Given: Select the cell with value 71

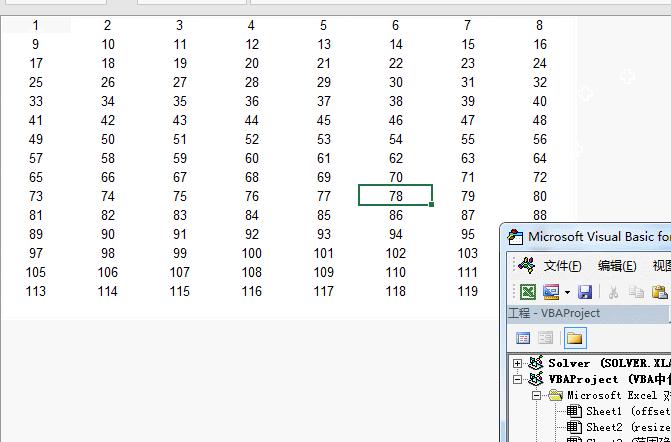Looking at the screenshot, I should pos(467,177).
